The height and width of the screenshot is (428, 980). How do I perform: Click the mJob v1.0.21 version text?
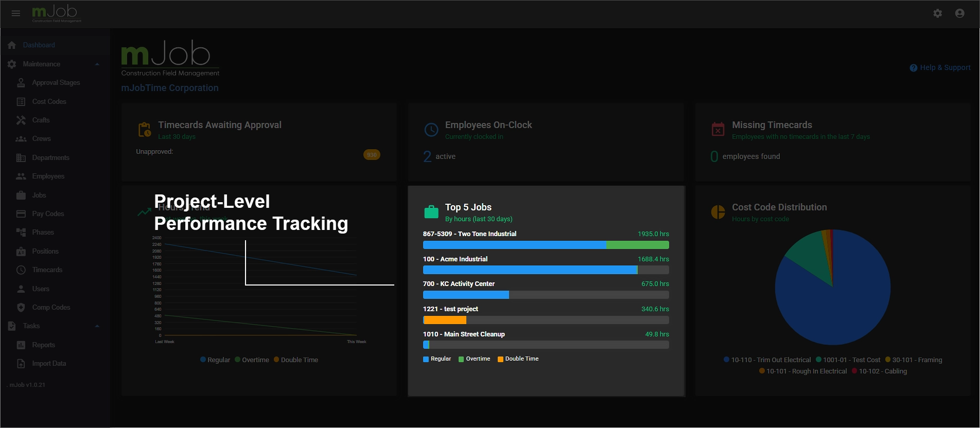[27, 385]
